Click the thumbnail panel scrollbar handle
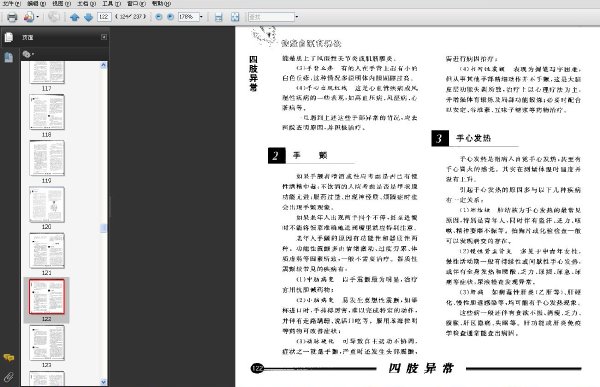Viewport: 600px width, 387px height. (103, 228)
